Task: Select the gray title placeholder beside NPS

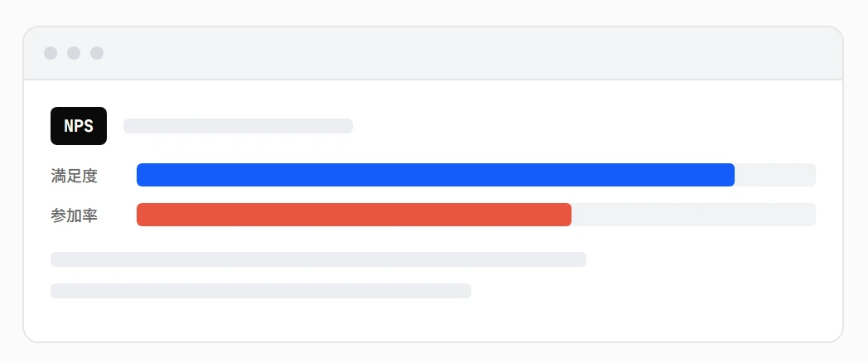Action: click(238, 126)
